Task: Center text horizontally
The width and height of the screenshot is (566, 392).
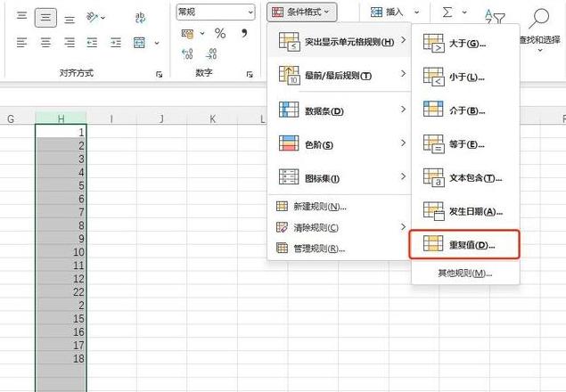Action: [45, 43]
